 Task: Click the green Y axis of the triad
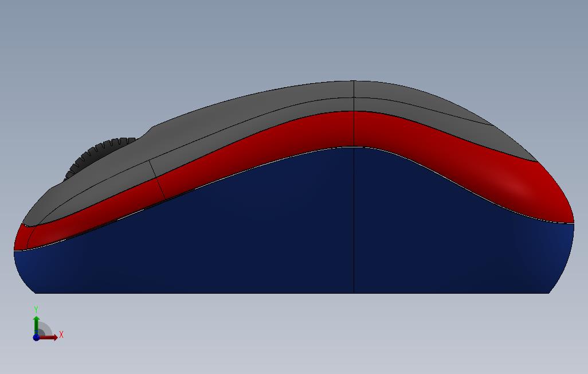pyautogui.click(x=36, y=325)
